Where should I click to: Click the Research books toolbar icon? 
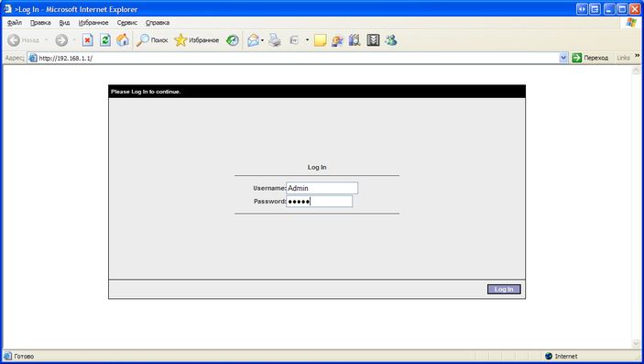pyautogui.click(x=355, y=40)
